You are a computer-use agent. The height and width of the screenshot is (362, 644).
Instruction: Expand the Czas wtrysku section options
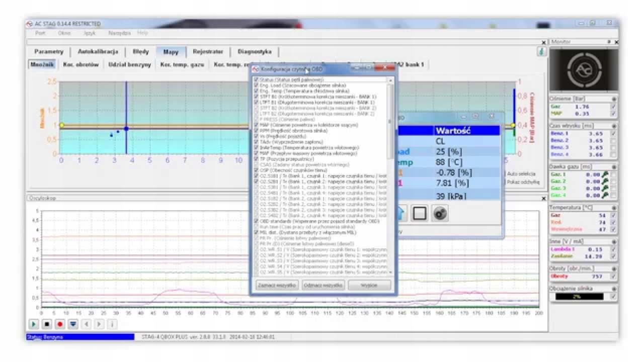[614, 126]
